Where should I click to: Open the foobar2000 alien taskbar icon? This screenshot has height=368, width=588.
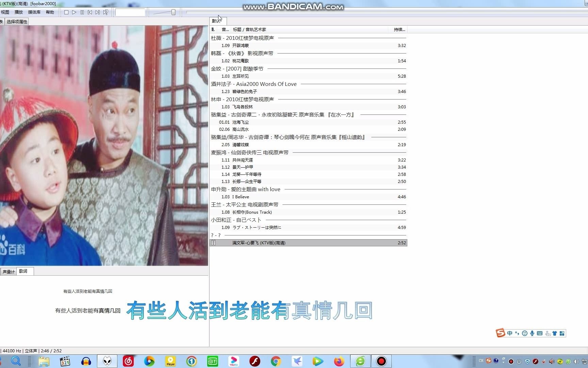pyautogui.click(x=107, y=361)
